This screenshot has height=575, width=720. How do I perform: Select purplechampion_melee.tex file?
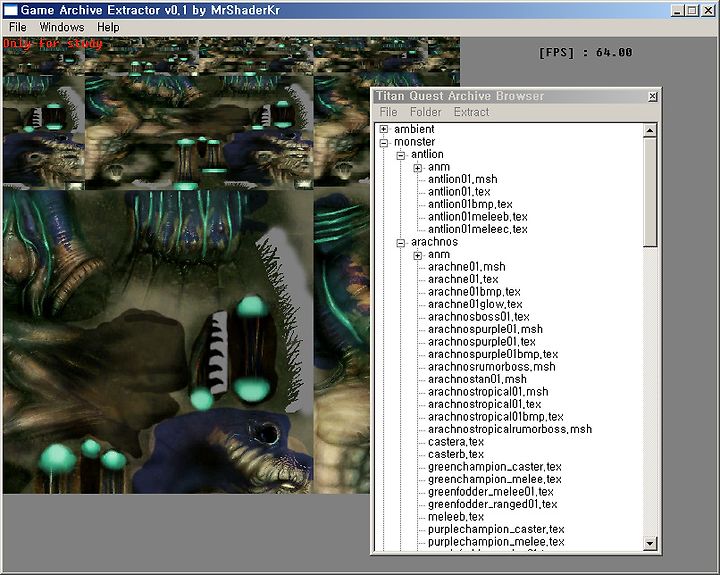coord(496,541)
